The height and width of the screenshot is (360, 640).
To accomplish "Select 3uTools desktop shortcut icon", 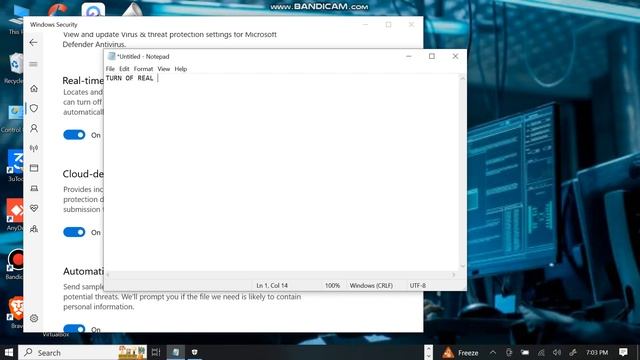I will 15,166.
